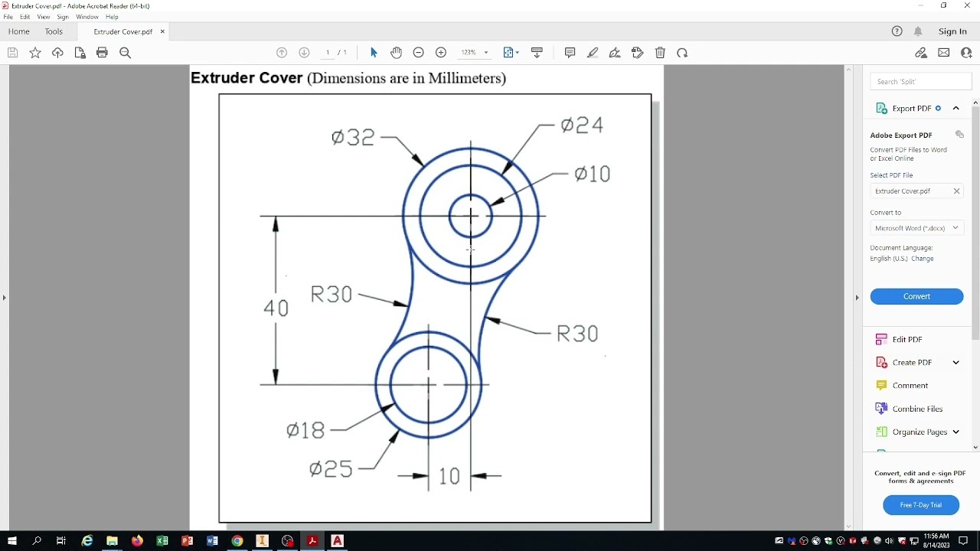Click the stamp tool icon
Image resolution: width=980 pixels, height=551 pixels.
click(x=637, y=53)
